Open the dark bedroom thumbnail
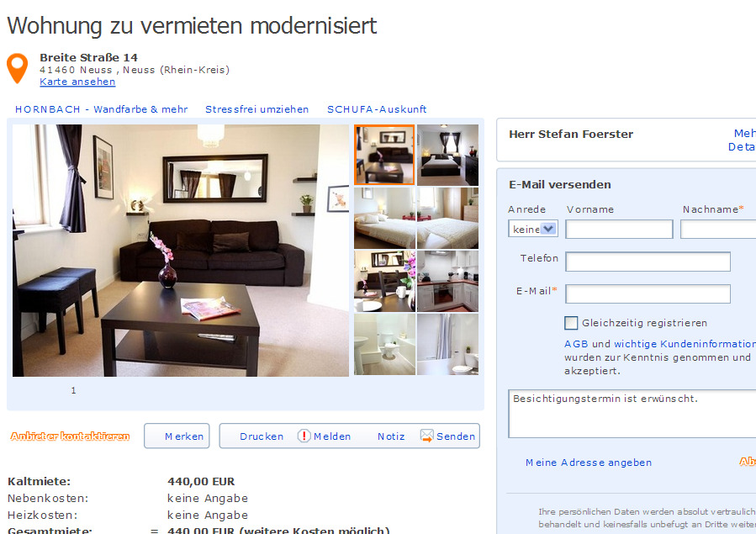Screen dimensions: 756x534 click(447, 155)
